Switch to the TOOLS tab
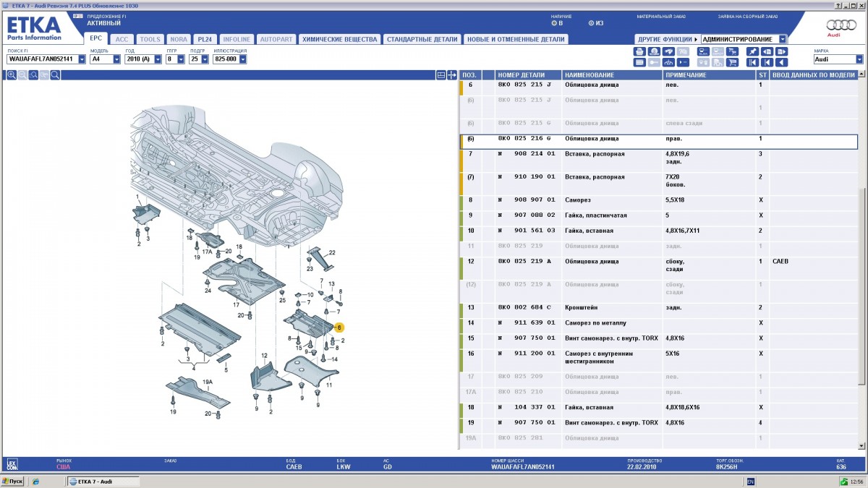This screenshot has width=868, height=488. click(150, 39)
